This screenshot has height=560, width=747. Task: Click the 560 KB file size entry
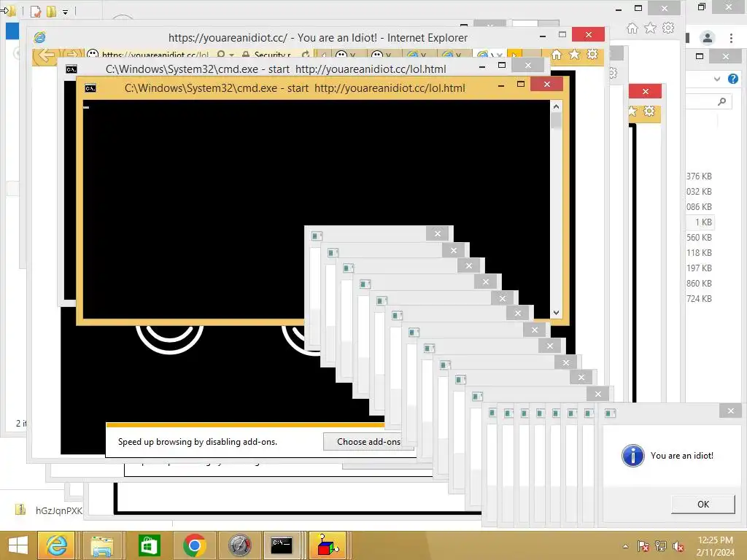(699, 238)
